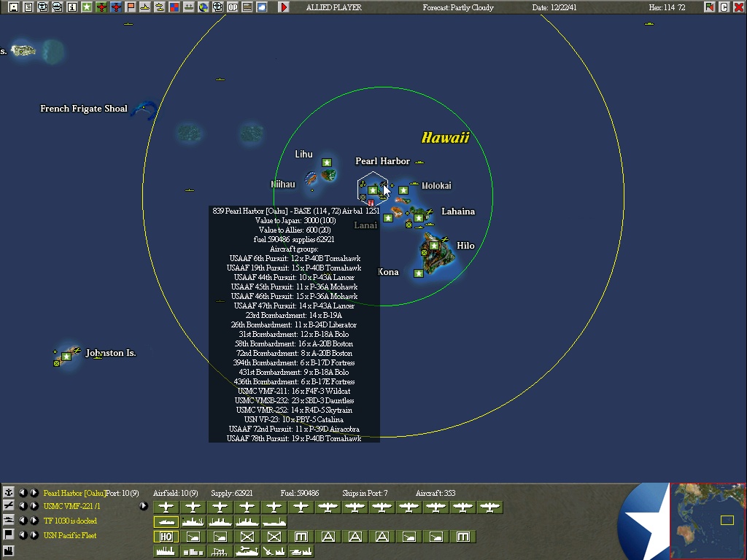Select the Pearl Harbor hex base star
The image size is (747, 560).
click(373, 190)
